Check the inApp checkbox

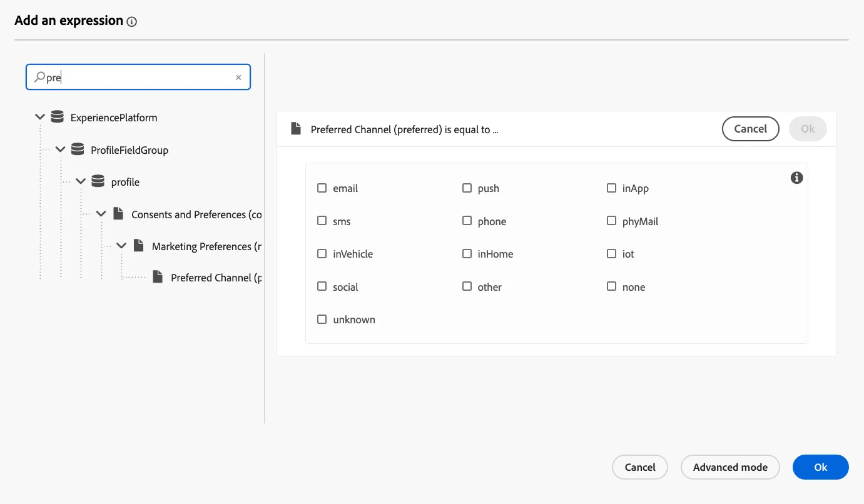(x=612, y=188)
